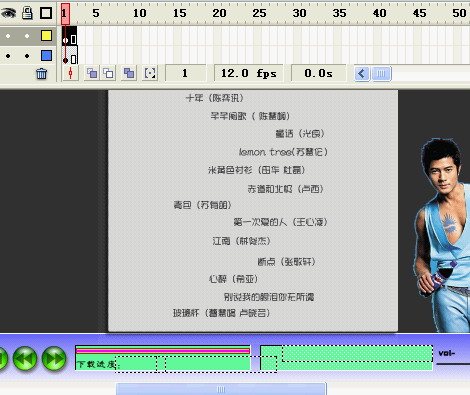Click the blue layer outline color swatch
Viewport: 470px width, 395px height.
click(46, 56)
